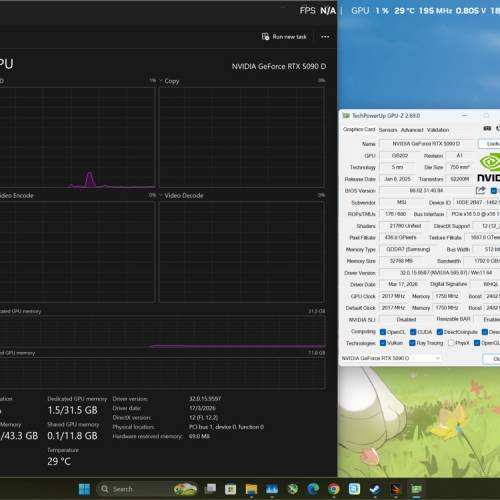Toggle the PhysX checkbox in GPU-Z
This screenshot has height=500, width=500.
[x=451, y=343]
